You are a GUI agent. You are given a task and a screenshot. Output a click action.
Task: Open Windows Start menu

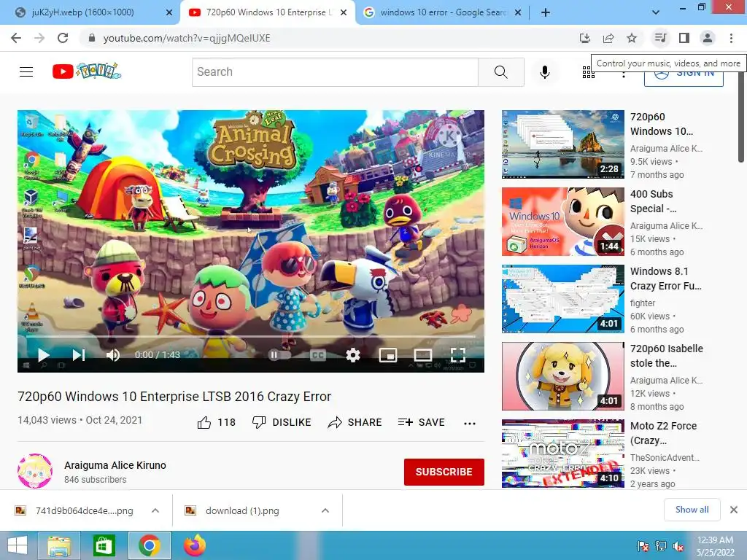click(18, 545)
